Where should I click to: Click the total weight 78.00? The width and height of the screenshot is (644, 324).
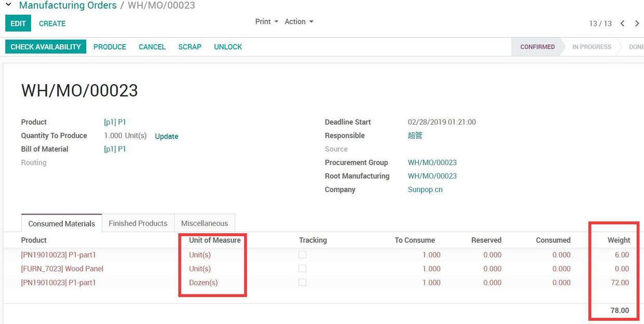click(620, 310)
